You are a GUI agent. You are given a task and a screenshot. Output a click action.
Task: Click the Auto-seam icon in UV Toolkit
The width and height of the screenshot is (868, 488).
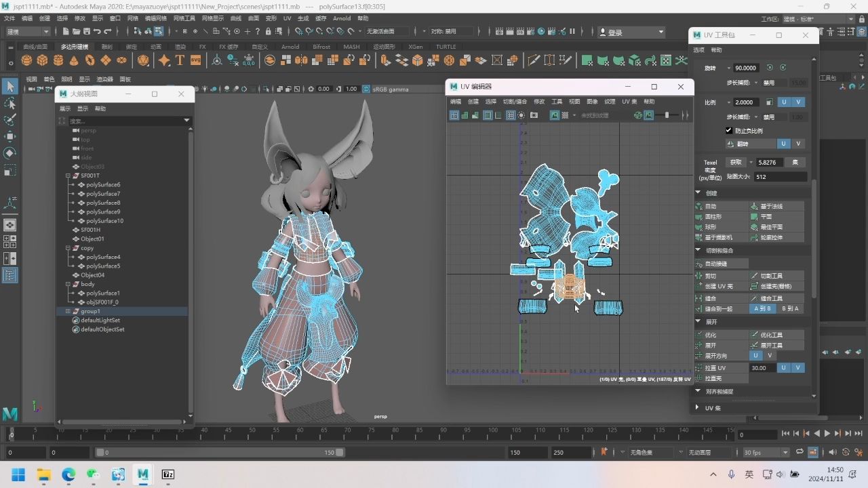(x=700, y=264)
